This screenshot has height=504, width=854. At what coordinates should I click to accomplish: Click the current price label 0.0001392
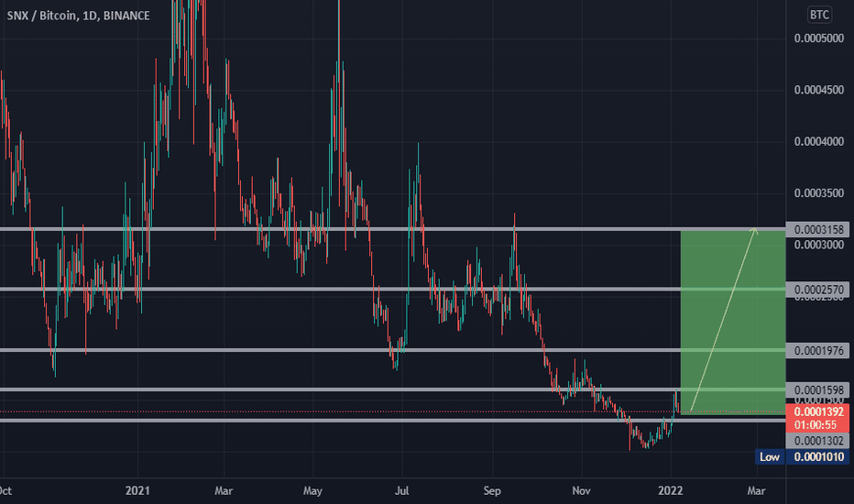(818, 412)
